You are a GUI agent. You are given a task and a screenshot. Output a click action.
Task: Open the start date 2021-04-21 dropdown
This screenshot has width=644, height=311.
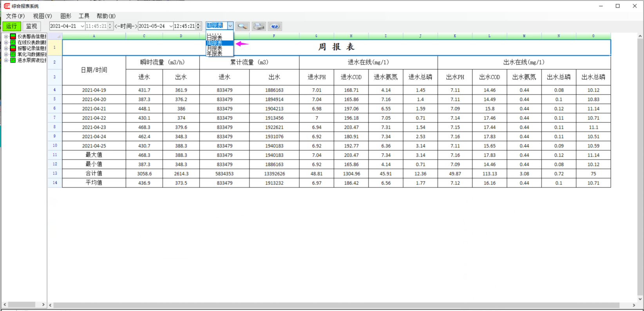click(82, 26)
